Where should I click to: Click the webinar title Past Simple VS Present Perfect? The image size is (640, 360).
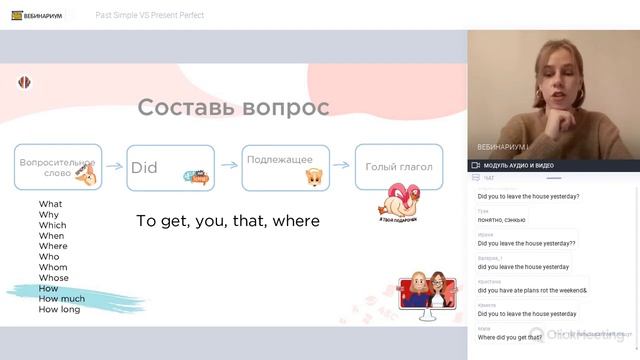click(x=149, y=15)
